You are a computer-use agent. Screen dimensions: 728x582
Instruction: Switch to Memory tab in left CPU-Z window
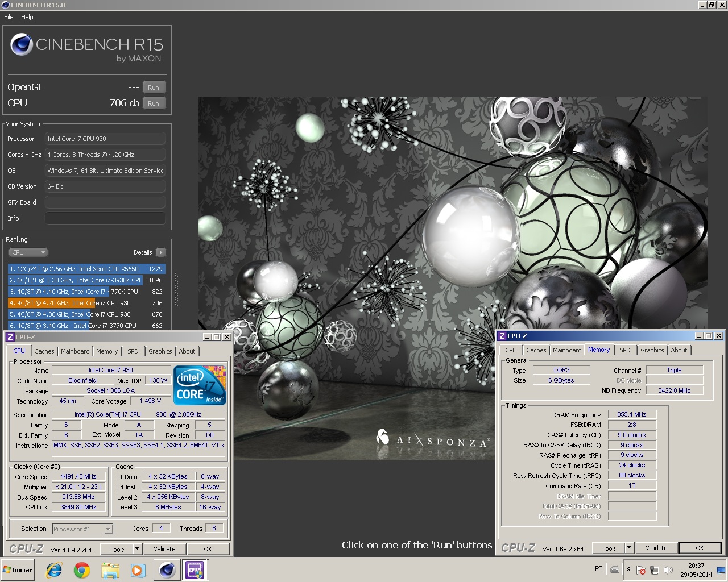107,351
